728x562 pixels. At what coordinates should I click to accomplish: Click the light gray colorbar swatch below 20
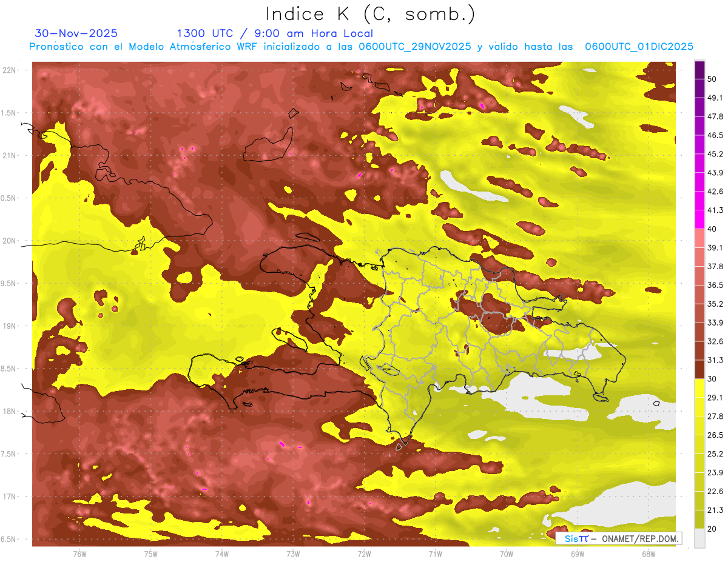[x=699, y=538]
